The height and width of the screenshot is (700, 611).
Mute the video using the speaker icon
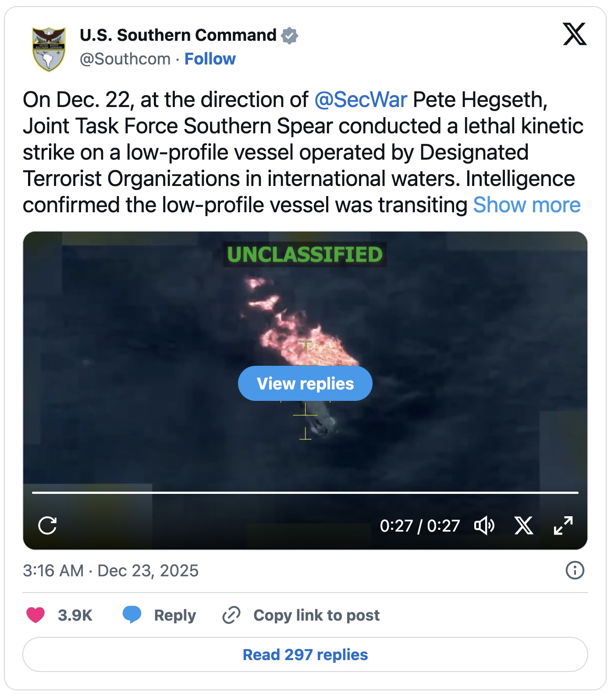pyautogui.click(x=484, y=525)
